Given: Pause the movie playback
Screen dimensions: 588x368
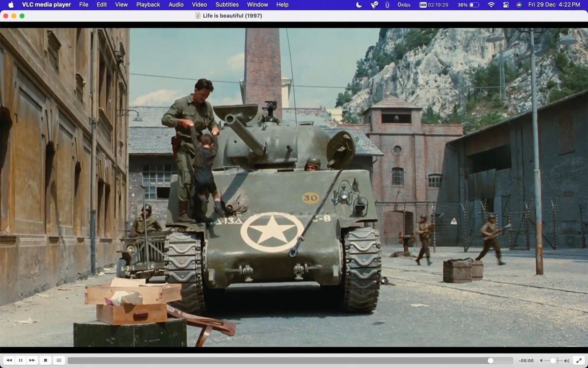Looking at the screenshot, I should coord(21,360).
